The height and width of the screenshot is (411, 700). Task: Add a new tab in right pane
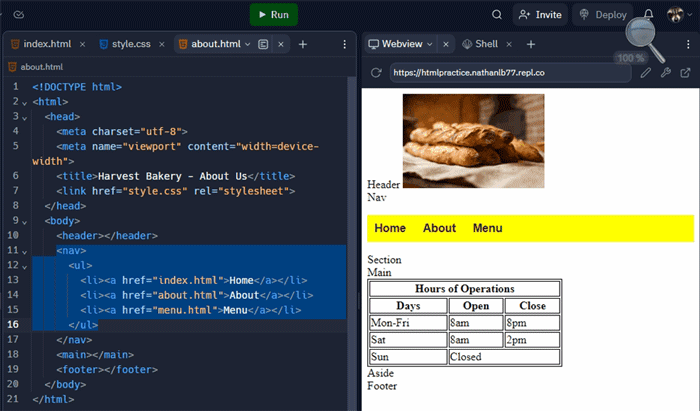point(531,44)
